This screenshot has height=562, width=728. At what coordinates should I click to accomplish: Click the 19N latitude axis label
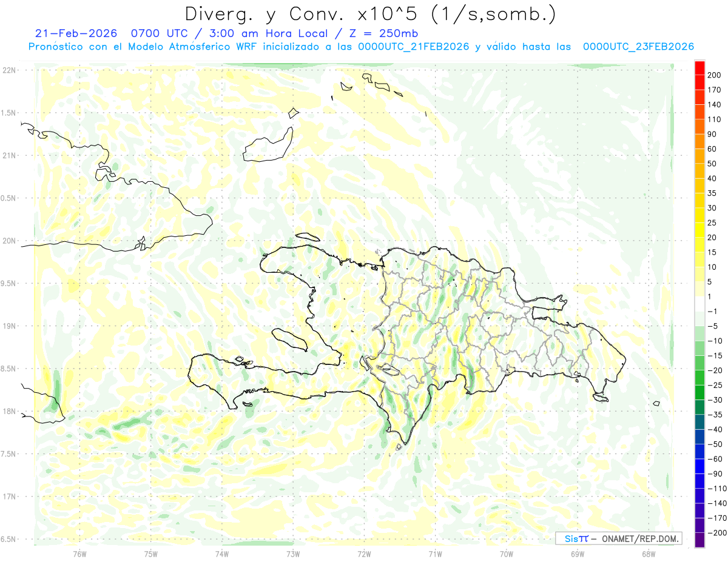[8, 326]
